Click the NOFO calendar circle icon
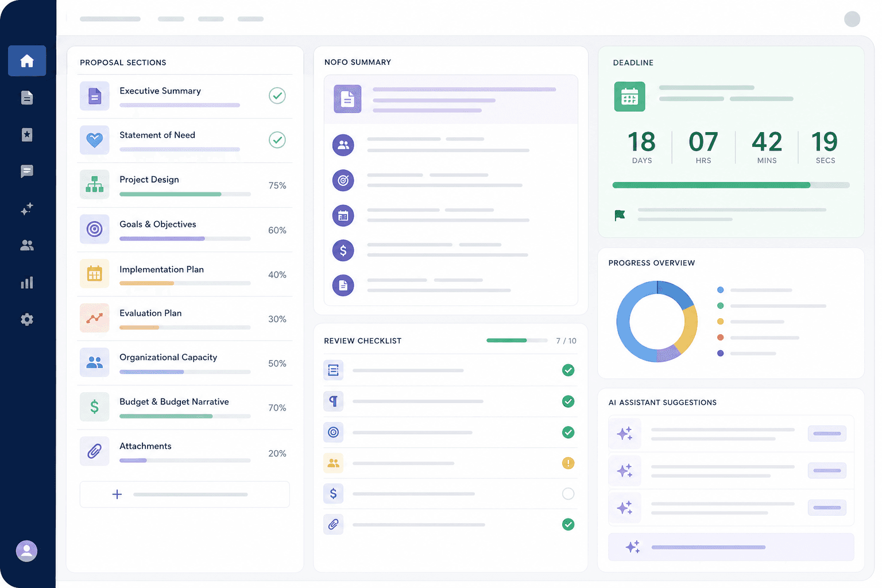The height and width of the screenshot is (588, 882). pos(343,216)
